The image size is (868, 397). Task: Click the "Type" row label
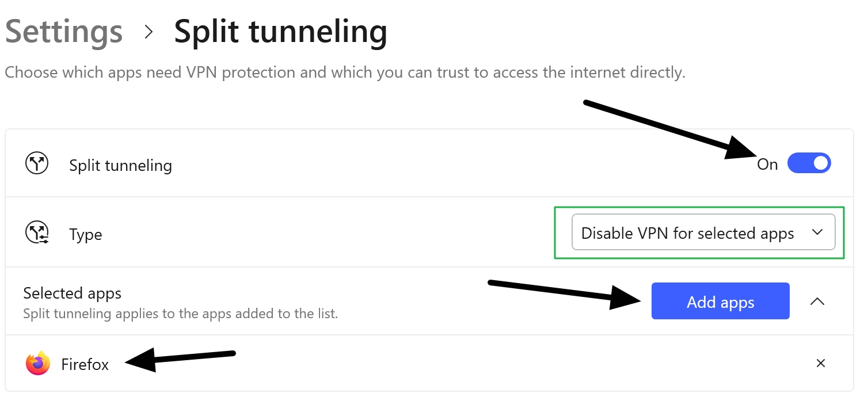(x=86, y=235)
